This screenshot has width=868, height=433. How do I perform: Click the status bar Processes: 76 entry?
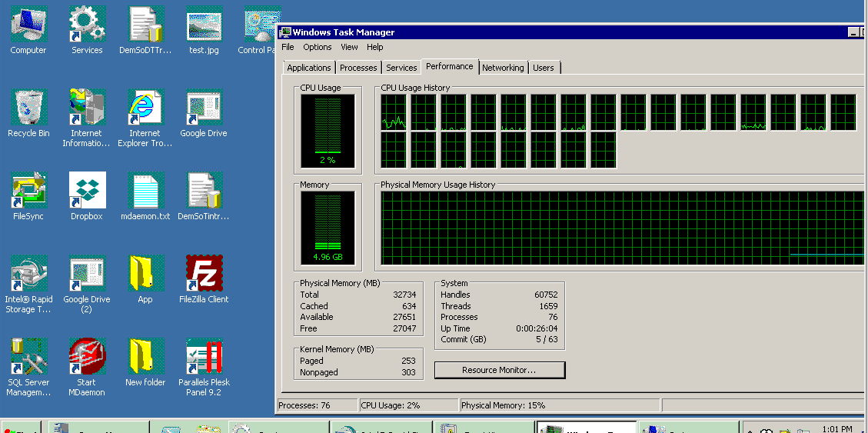[318, 405]
